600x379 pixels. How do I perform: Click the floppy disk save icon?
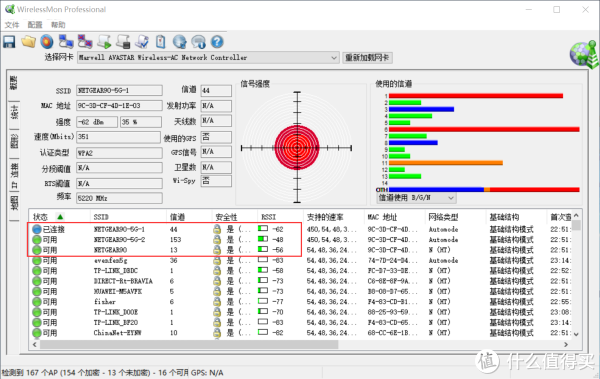[x=9, y=42]
